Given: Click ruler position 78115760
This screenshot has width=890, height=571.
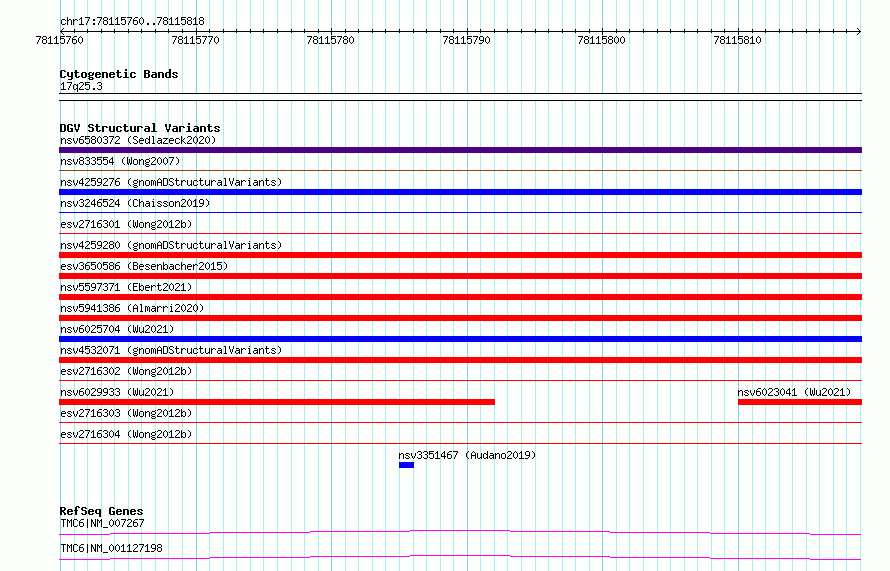Looking at the screenshot, I should pyautogui.click(x=59, y=40).
